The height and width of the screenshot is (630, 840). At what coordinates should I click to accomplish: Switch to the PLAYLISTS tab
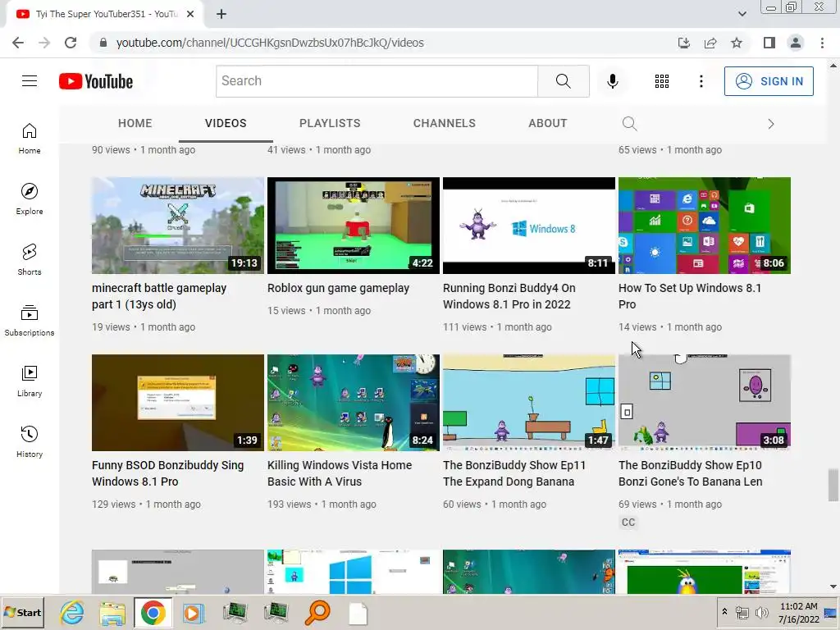tap(330, 123)
